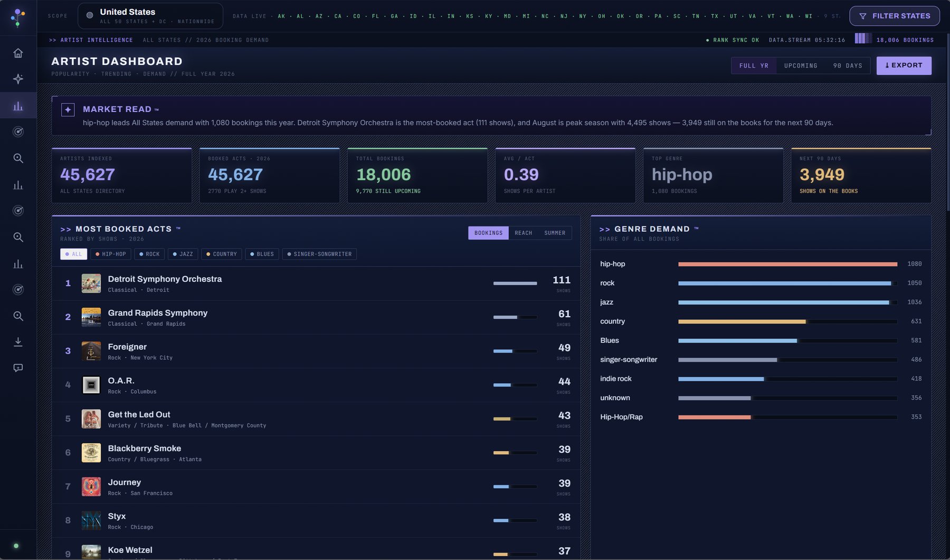This screenshot has height=560, width=950.
Task: Click the TOTAL BOOKINGS stat card
Action: point(417,176)
